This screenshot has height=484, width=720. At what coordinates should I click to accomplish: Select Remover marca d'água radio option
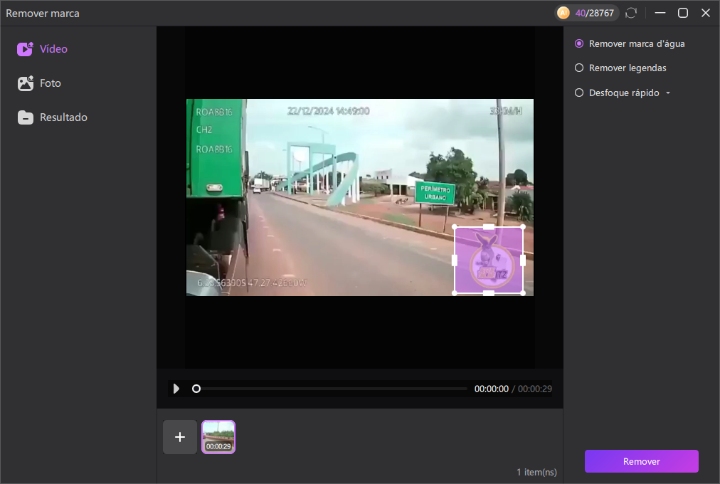pos(579,44)
